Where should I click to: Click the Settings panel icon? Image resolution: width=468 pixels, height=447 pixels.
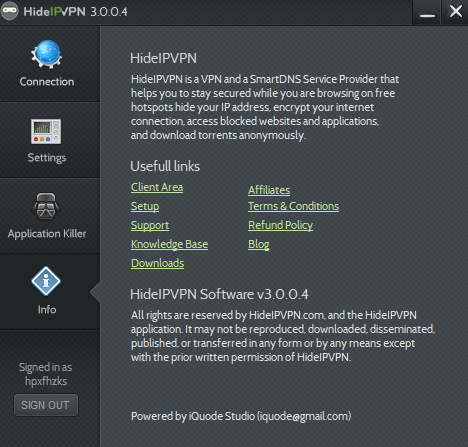click(x=46, y=131)
